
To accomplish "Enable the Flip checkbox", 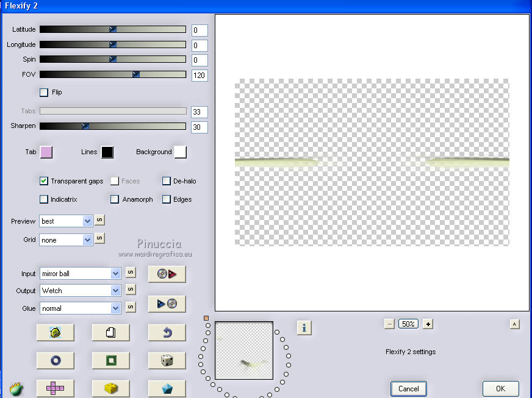I will coord(44,92).
